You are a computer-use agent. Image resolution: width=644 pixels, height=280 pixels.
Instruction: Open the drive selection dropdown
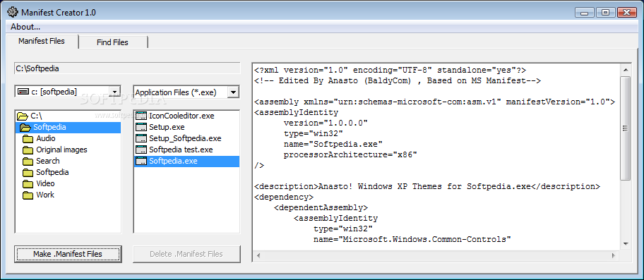pyautogui.click(x=115, y=92)
